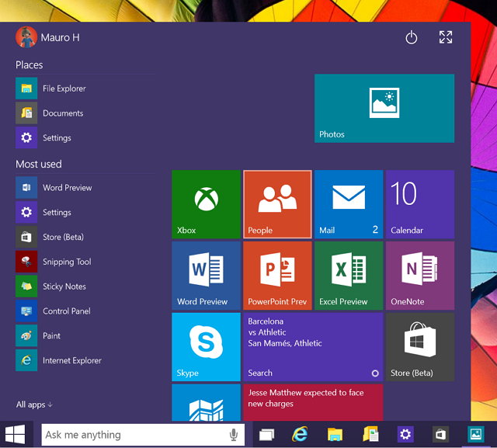497x448 pixels.
Task: Open the Search tile with Barcelona vs Athletic
Action: tap(313, 347)
